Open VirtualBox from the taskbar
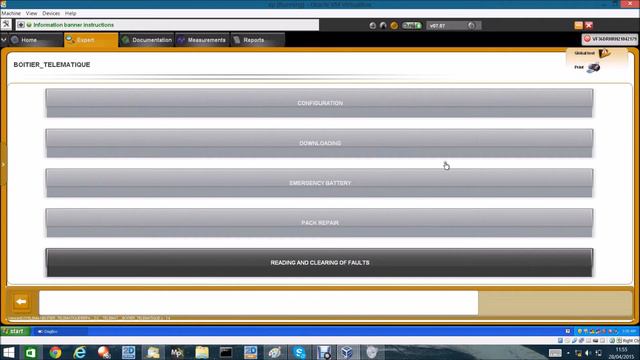 (347, 352)
